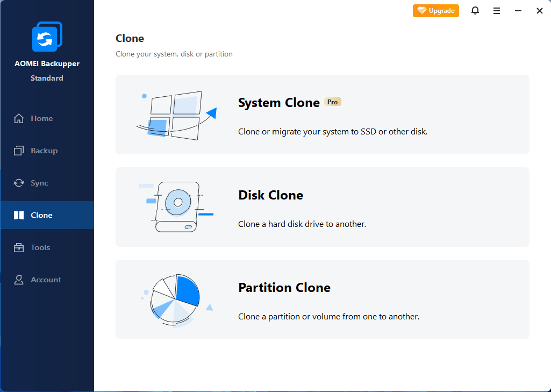This screenshot has height=392, width=551.
Task: Click the Account person icon in sidebar
Action: click(x=19, y=280)
